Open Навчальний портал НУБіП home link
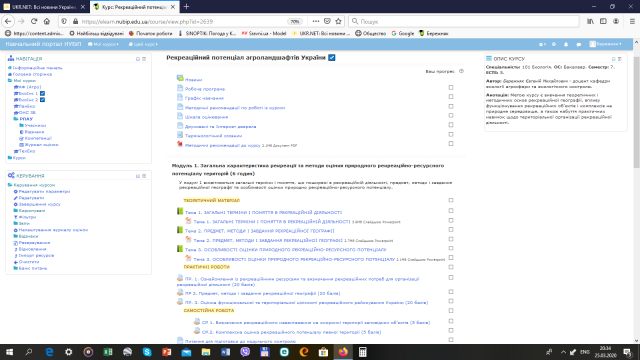Image resolution: width=640 pixels, height=360 pixels. pos(43,44)
